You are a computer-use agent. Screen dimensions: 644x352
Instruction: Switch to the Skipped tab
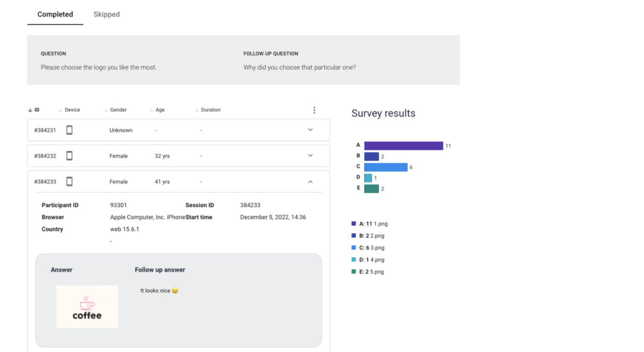coord(106,14)
